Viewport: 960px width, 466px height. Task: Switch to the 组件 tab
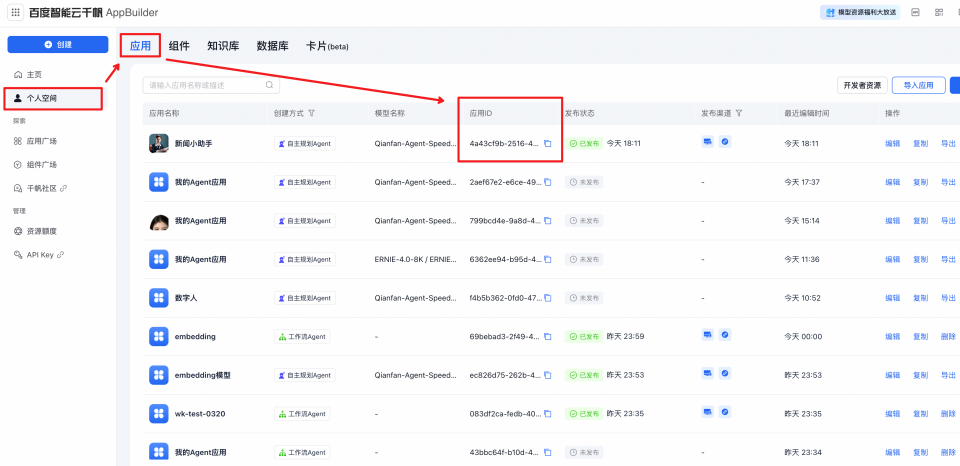pos(179,46)
